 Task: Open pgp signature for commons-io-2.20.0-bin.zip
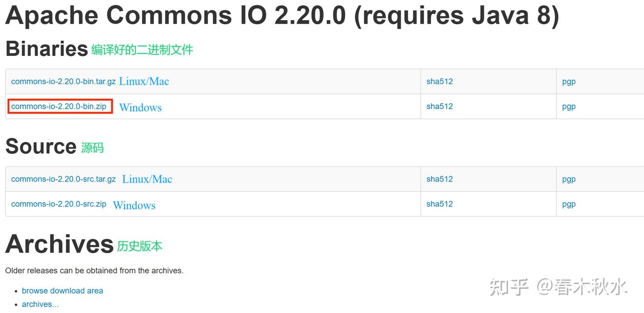coord(568,106)
